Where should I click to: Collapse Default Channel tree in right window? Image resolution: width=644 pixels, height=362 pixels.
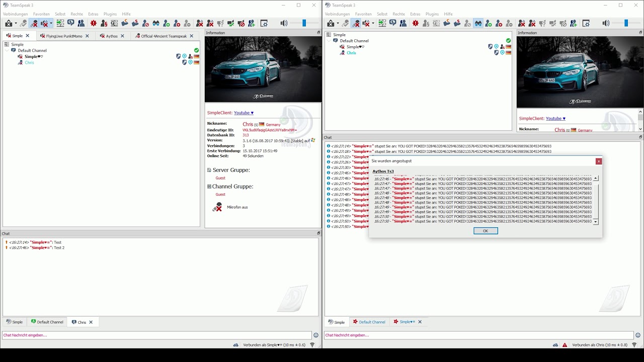pyautogui.click(x=329, y=41)
